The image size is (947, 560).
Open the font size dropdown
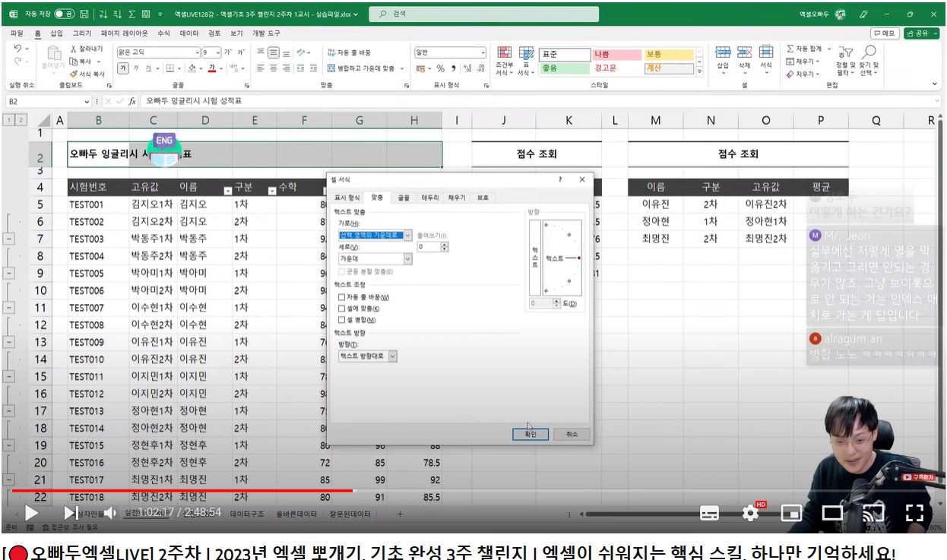[218, 52]
